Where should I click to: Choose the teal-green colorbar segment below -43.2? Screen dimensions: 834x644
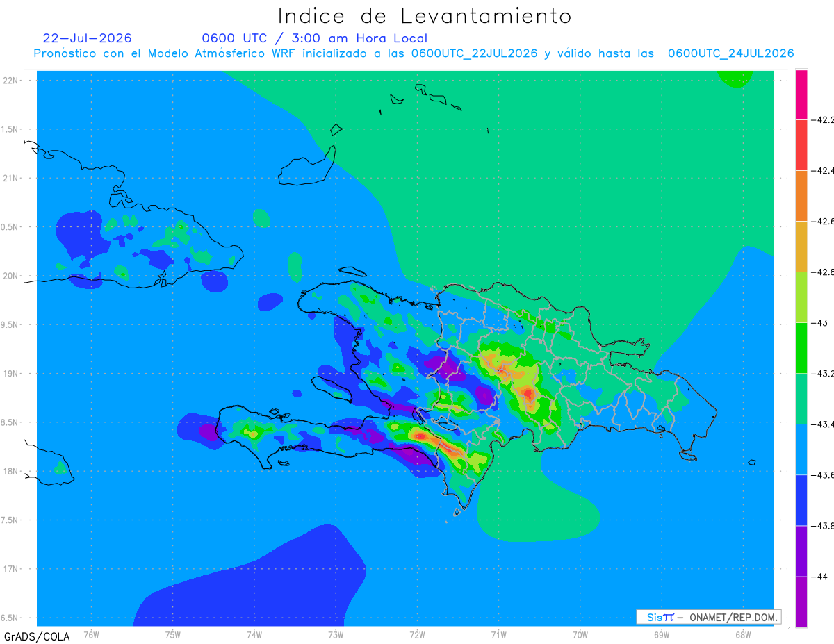(x=801, y=398)
